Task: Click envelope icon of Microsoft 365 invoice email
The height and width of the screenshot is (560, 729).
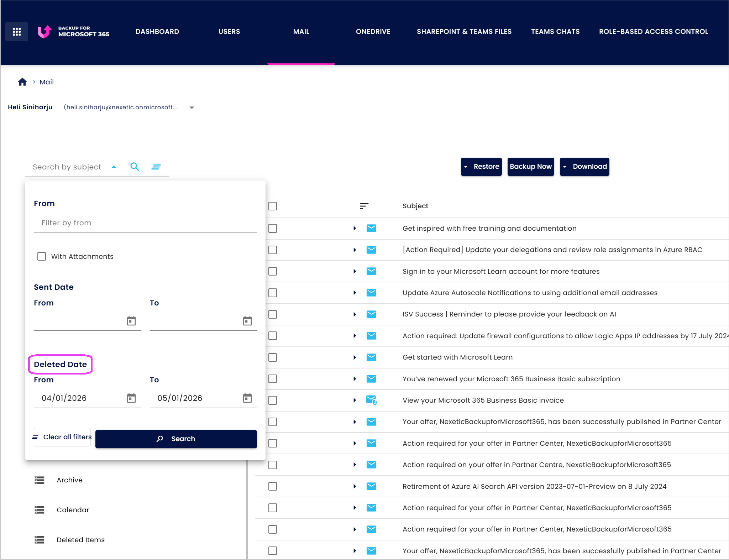Action: [371, 400]
